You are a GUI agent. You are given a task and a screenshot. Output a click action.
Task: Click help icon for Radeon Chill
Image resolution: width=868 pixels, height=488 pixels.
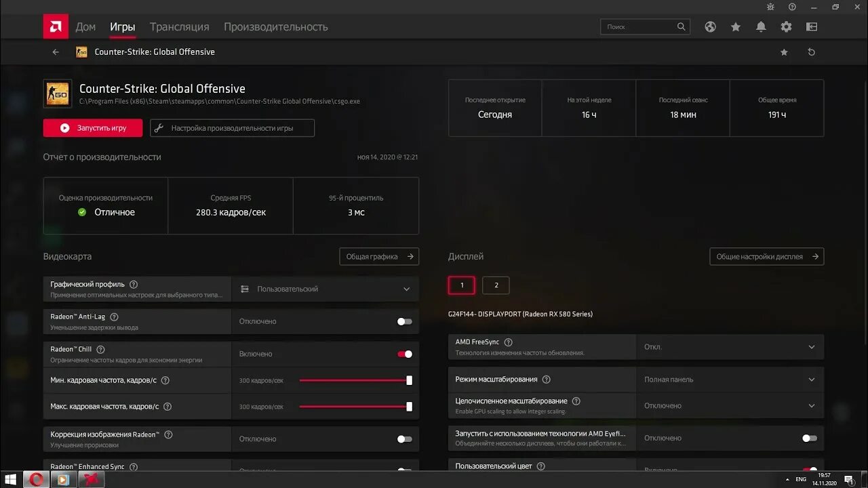[x=100, y=349]
